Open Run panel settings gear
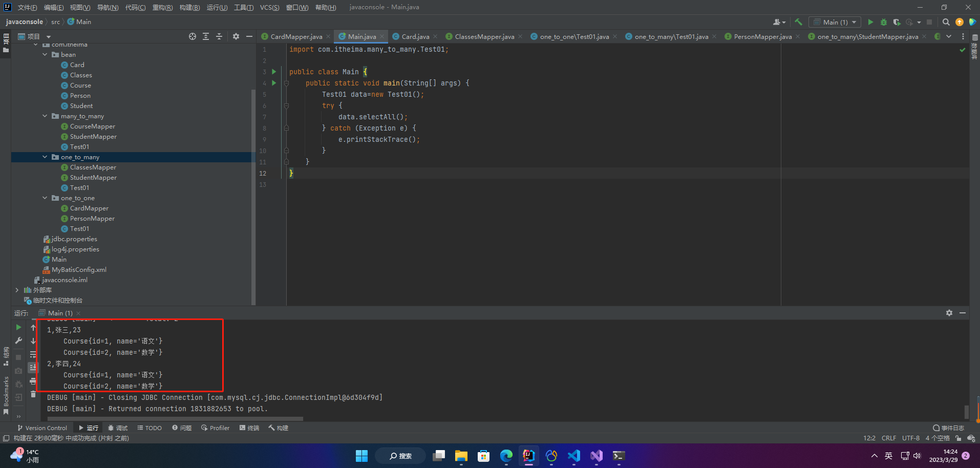Image resolution: width=980 pixels, height=468 pixels. coord(949,313)
